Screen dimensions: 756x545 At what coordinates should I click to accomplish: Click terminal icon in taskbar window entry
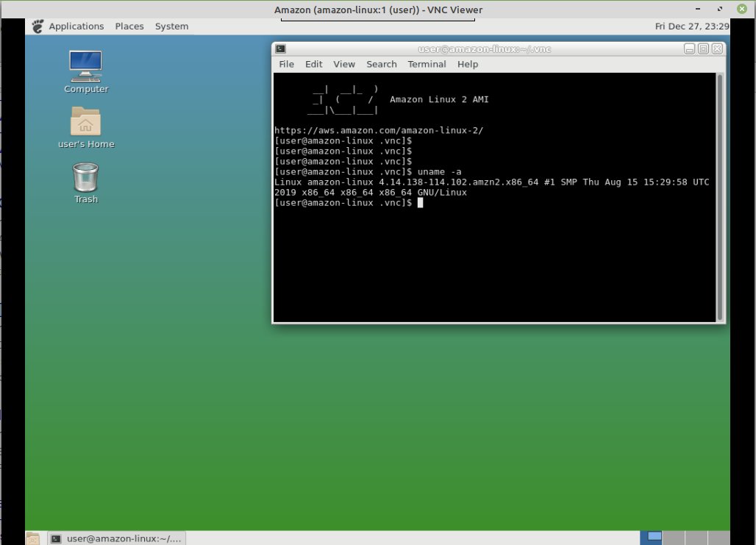click(57, 538)
